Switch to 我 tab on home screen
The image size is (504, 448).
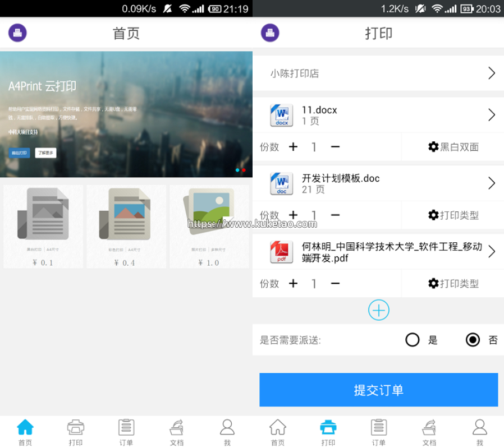click(227, 433)
